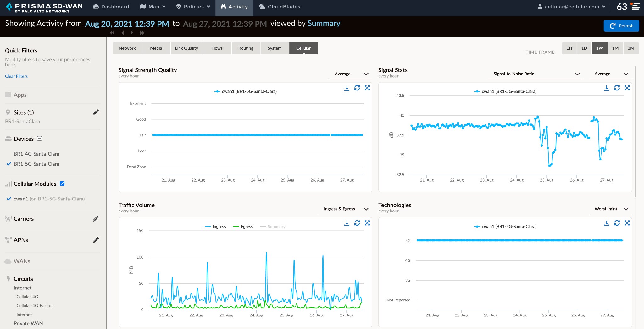Edit the Carriers filter with pencil icon
Screen dimensions: 644x329
tap(96, 219)
